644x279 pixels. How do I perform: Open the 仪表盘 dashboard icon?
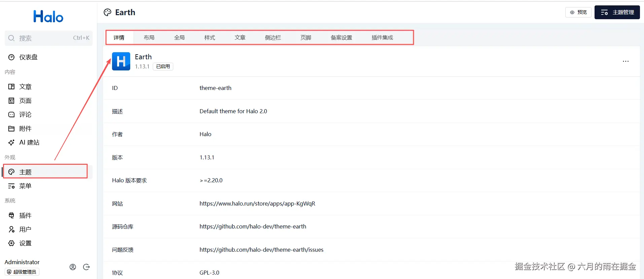(x=11, y=57)
